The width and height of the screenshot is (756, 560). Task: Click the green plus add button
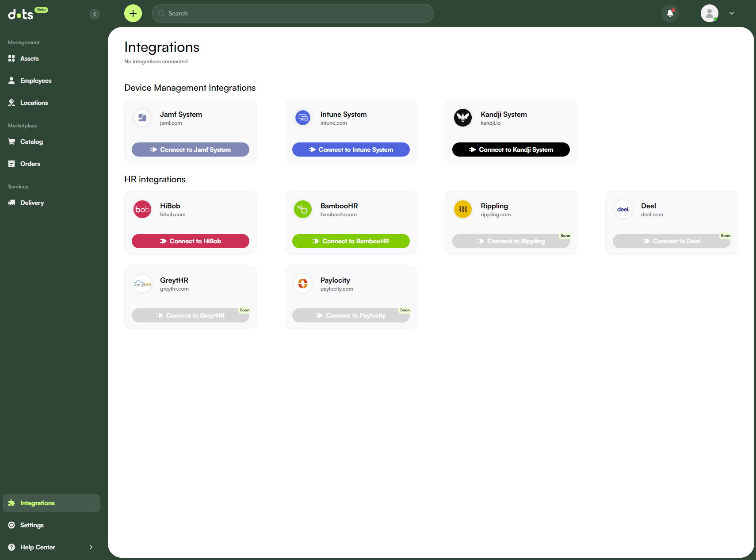[x=133, y=13]
